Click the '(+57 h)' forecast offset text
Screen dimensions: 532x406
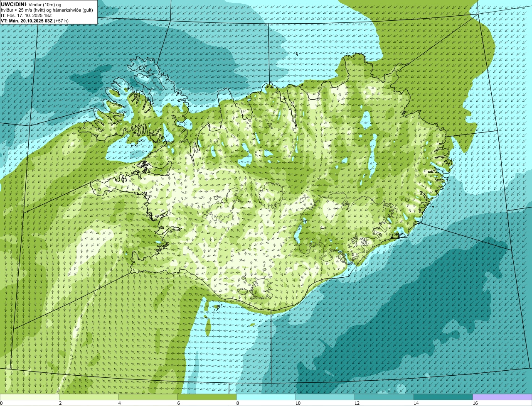click(x=61, y=20)
